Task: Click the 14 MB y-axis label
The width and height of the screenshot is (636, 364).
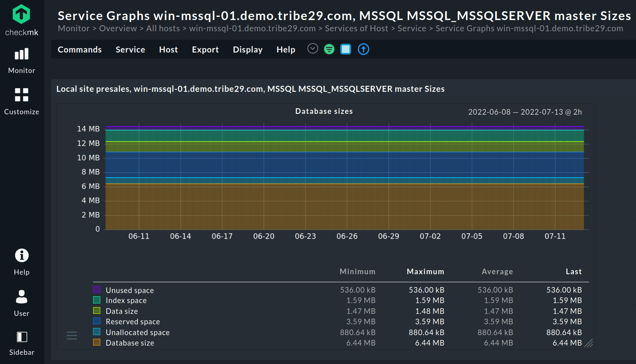Action: click(x=88, y=129)
